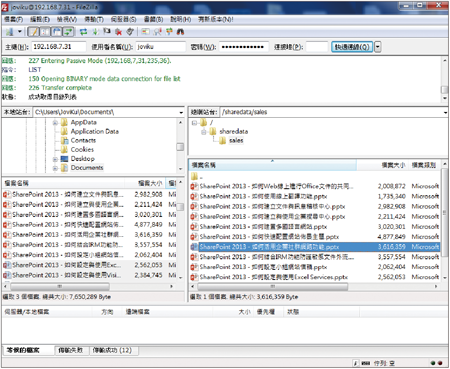The width and height of the screenshot is (450, 369).
Task: Open the 檢視(V) menu
Action: 67,19
